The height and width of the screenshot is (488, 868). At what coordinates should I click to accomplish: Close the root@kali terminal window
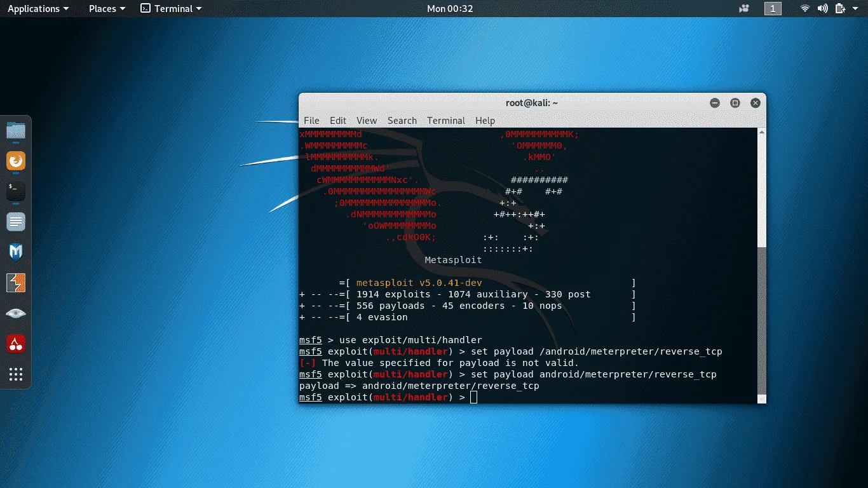tap(756, 103)
